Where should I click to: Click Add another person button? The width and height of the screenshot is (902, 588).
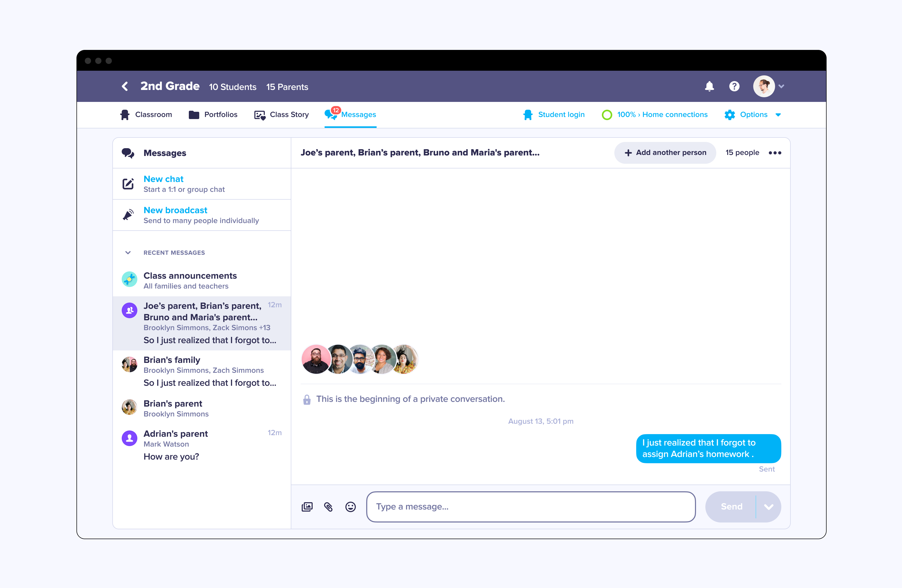[665, 153]
